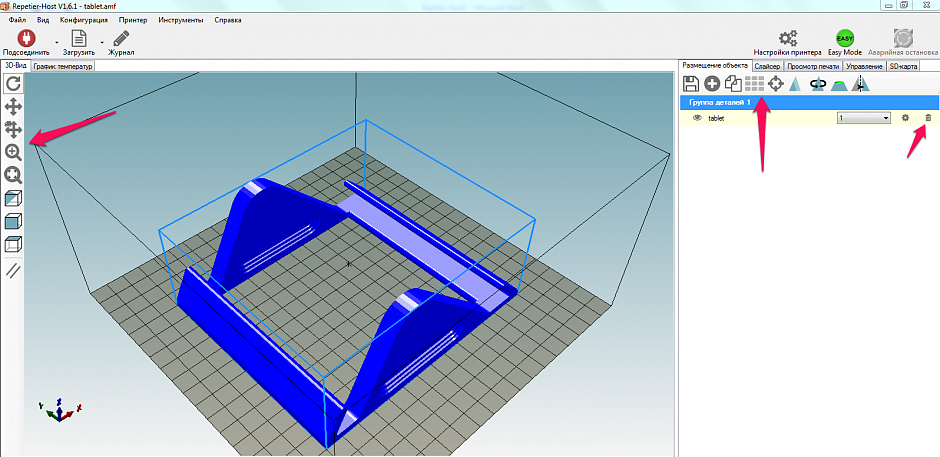Viewport: 940px width, 457px height.
Task: Toggle visibility of the tablet object
Action: click(697, 118)
